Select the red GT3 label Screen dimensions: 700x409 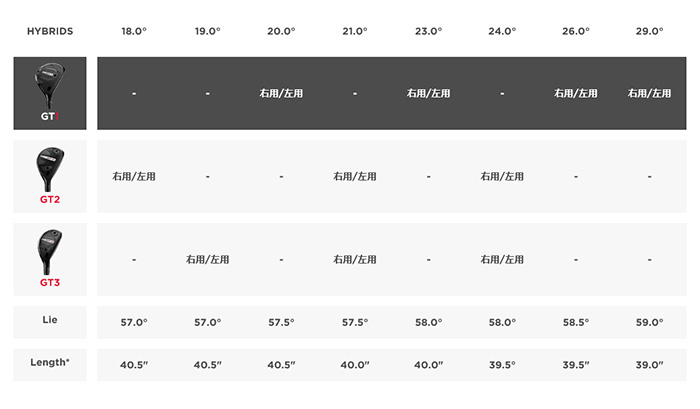[50, 282]
